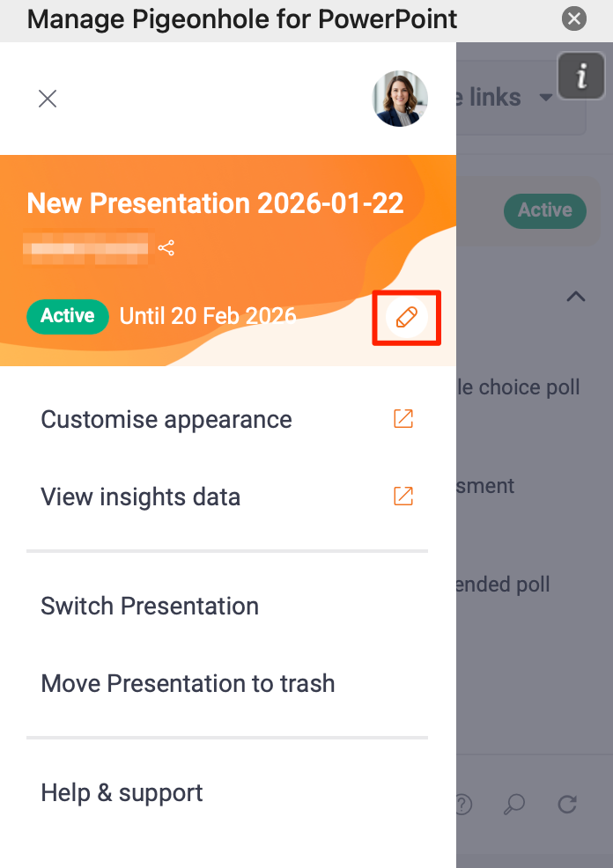Click the external link icon for Customise appearance
Viewport: 613px width, 868px height.
[403, 420]
